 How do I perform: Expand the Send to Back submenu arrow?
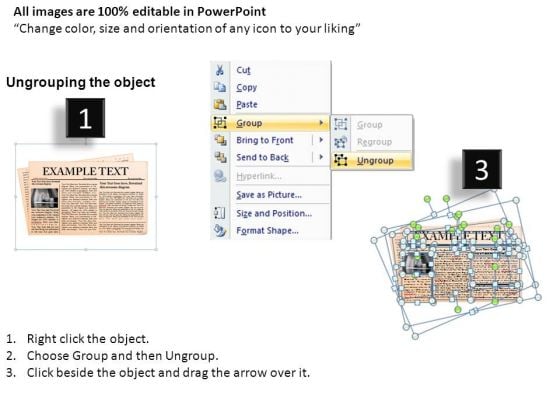321,157
